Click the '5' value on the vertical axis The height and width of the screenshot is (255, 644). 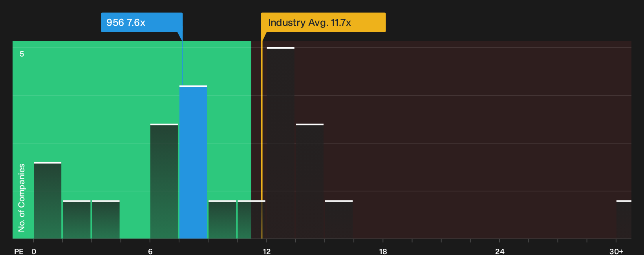pyautogui.click(x=22, y=54)
